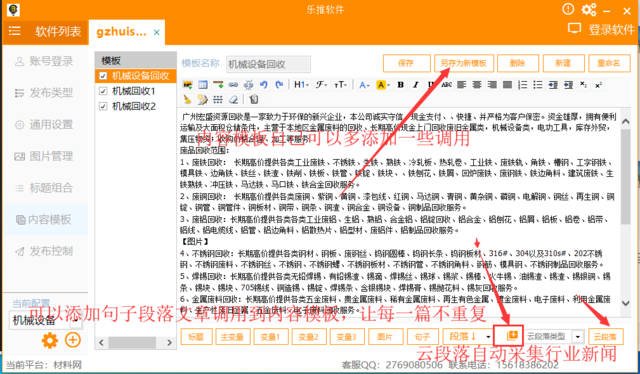Click the 新建 new template button

[x=563, y=63]
